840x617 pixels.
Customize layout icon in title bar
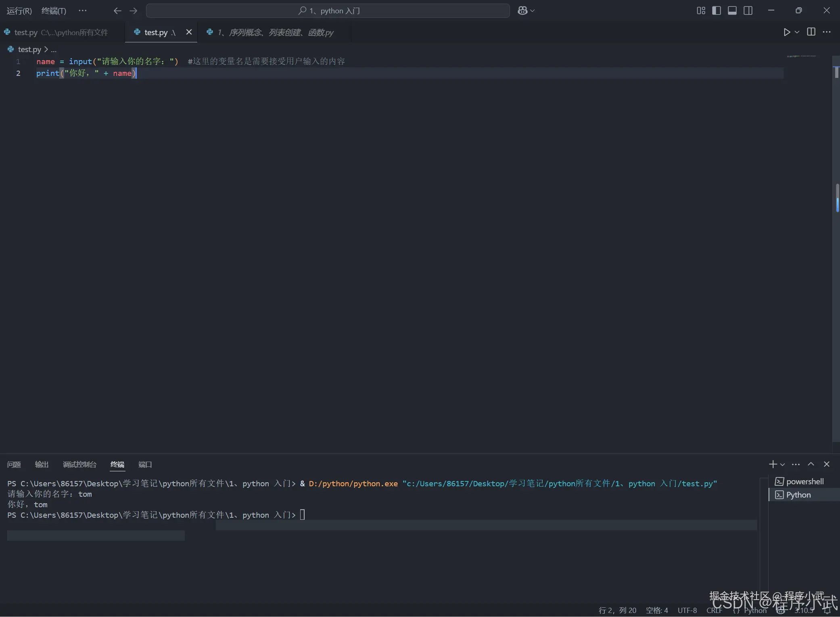701,10
